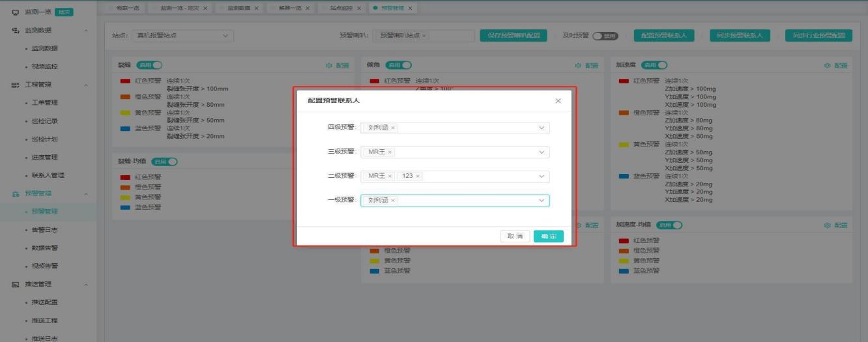Remove MR王 tag from 三级预警 field
Viewport: 868px width, 342px height.
pos(390,152)
